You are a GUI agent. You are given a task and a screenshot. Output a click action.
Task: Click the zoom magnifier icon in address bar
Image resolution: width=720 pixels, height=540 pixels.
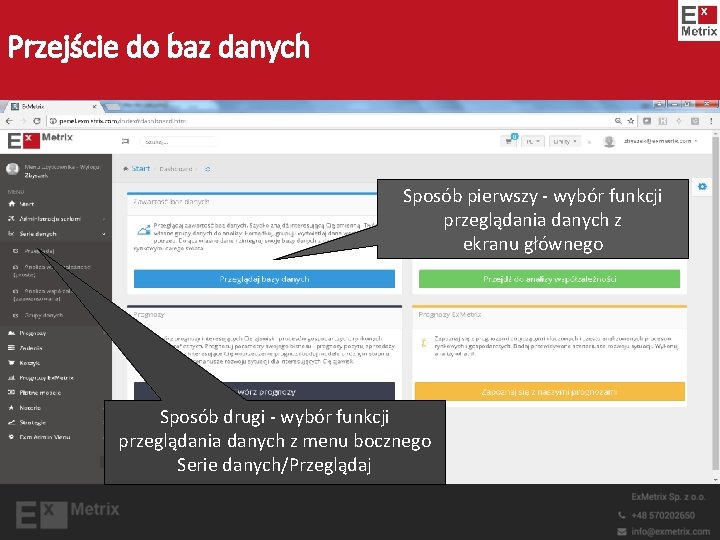(x=618, y=121)
